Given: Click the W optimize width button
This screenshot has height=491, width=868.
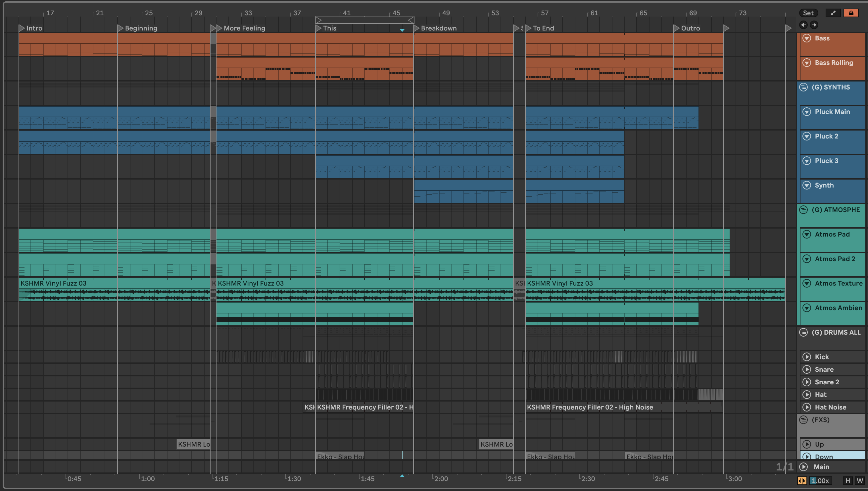Looking at the screenshot, I should (x=860, y=480).
